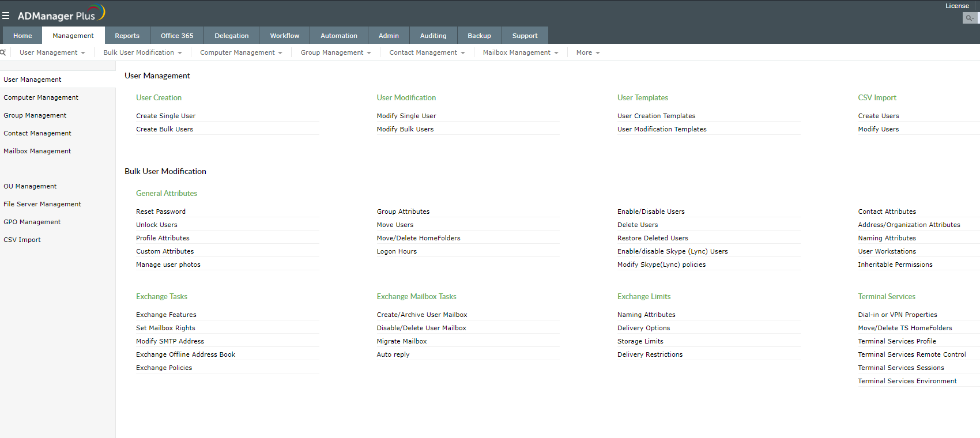Screen dimensions: 980x438
Task: Click the Migrate Mailbox link
Action: click(x=402, y=341)
